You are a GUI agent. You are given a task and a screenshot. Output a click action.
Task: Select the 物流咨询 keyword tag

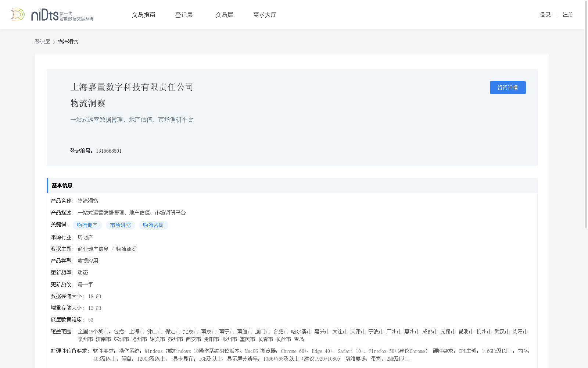pos(153,225)
